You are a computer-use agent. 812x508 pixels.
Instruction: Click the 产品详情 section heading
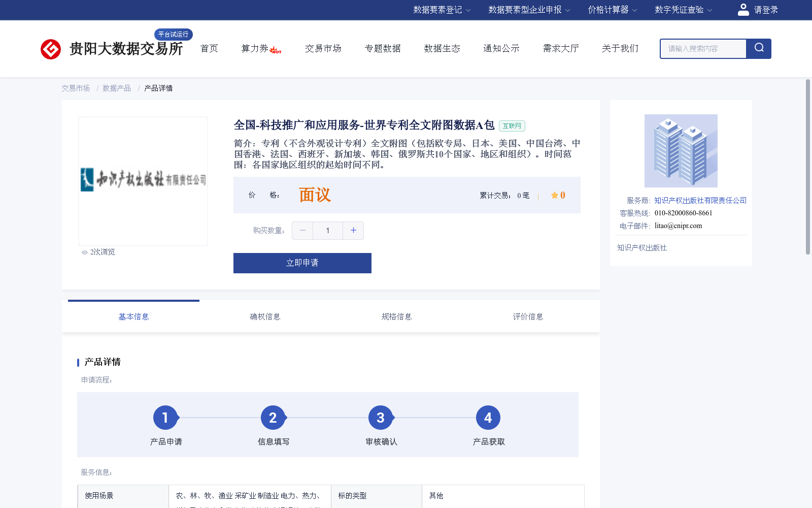103,362
